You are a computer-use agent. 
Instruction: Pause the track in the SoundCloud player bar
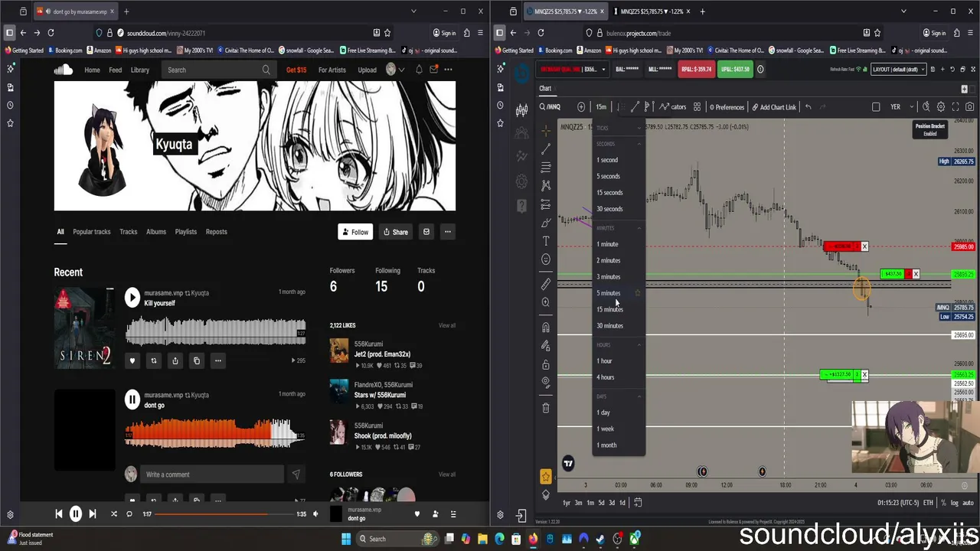(76, 514)
